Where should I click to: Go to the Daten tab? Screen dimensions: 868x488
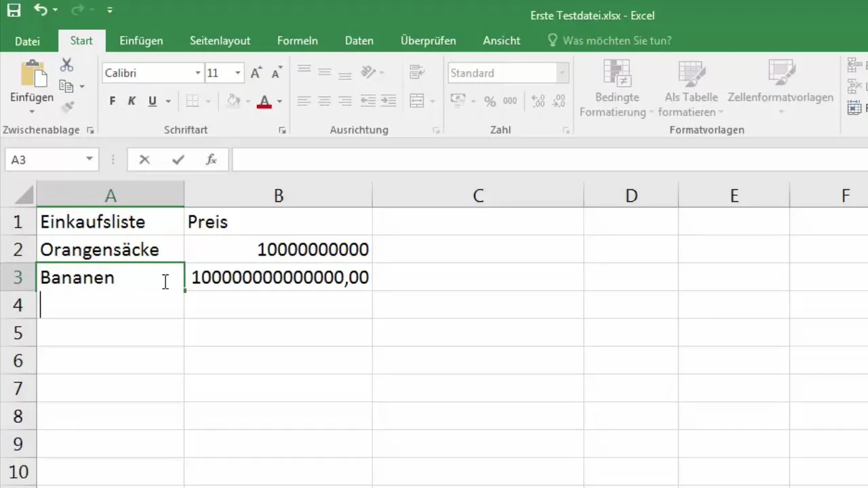(x=359, y=41)
